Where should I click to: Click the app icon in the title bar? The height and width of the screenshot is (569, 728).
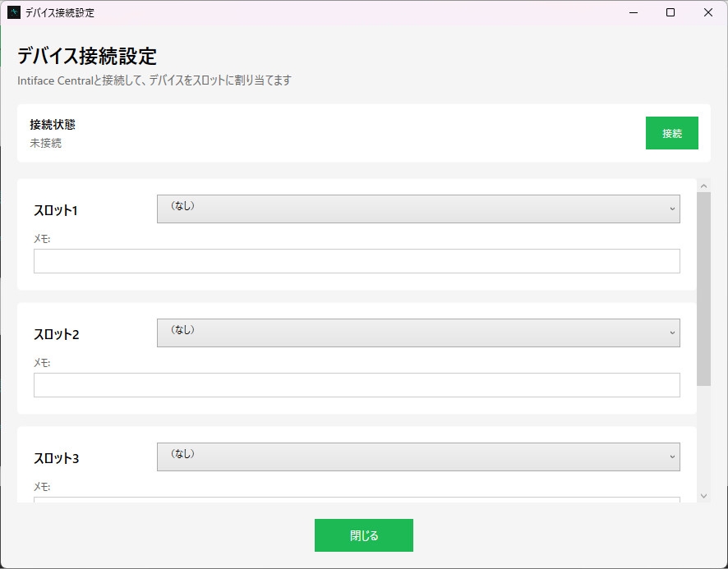point(14,12)
